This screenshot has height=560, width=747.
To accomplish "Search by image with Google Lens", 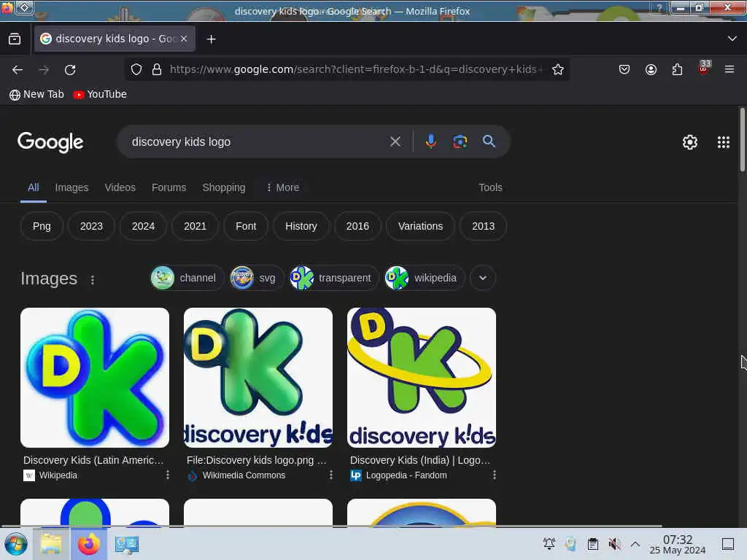I will tap(460, 141).
